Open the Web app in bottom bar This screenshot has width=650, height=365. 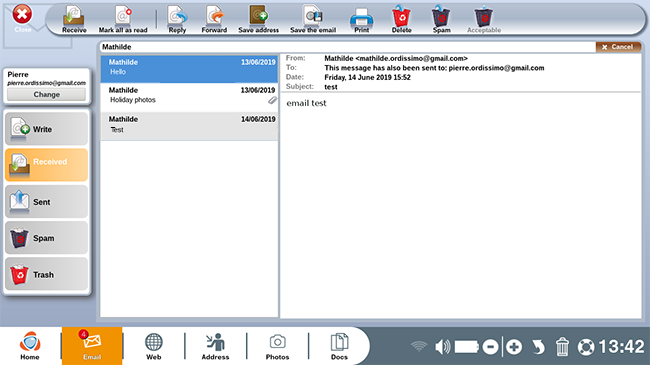click(153, 346)
